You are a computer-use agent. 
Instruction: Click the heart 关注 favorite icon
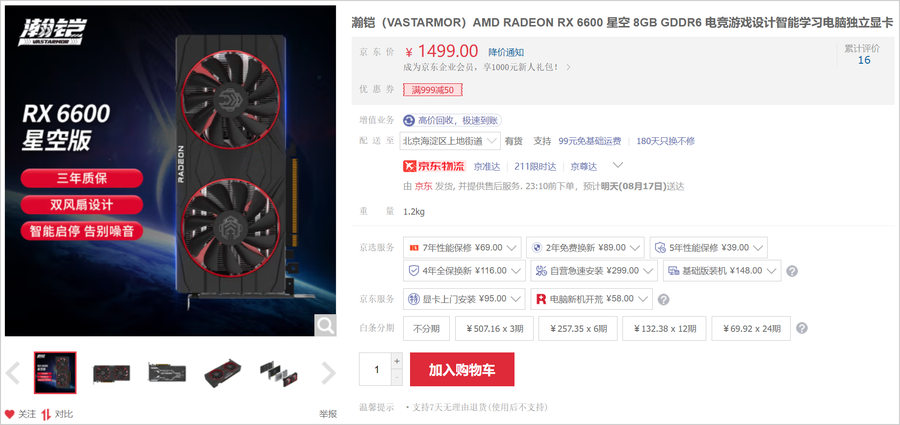(10, 414)
